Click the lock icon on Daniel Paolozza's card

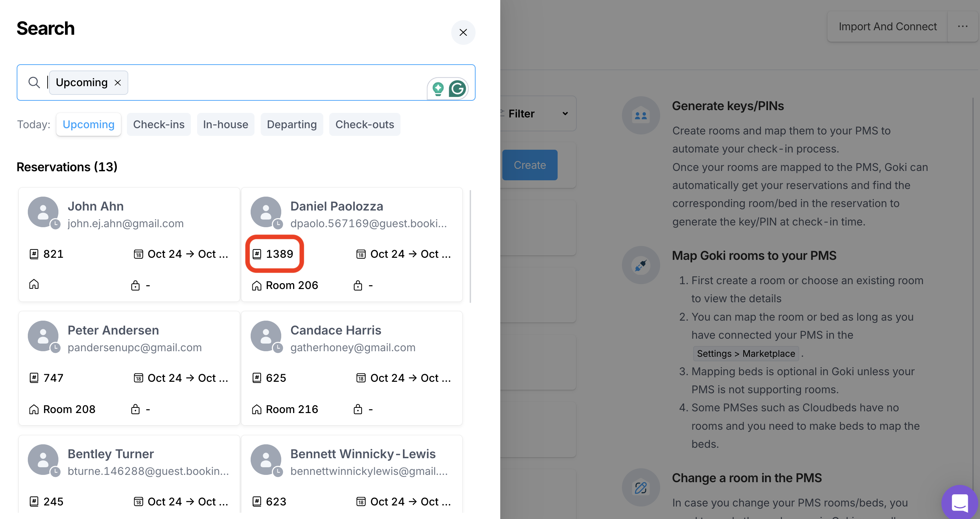[x=358, y=286]
